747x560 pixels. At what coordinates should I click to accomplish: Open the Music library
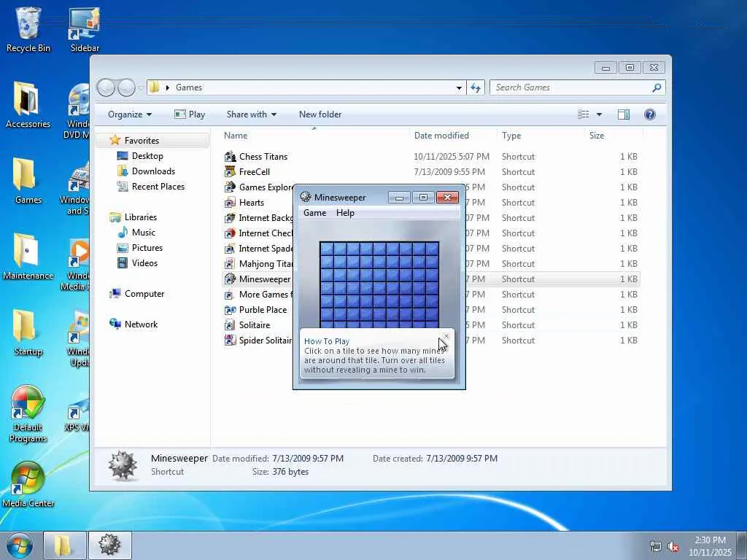click(x=143, y=233)
